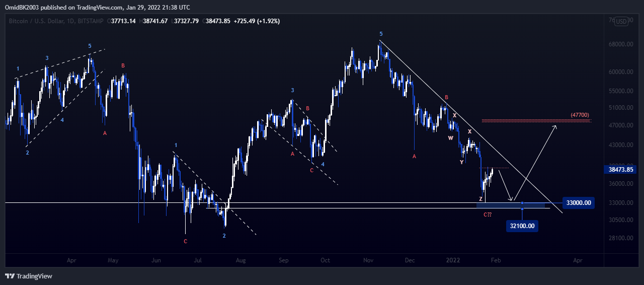Click the red 47700 resistance zone

536,121
